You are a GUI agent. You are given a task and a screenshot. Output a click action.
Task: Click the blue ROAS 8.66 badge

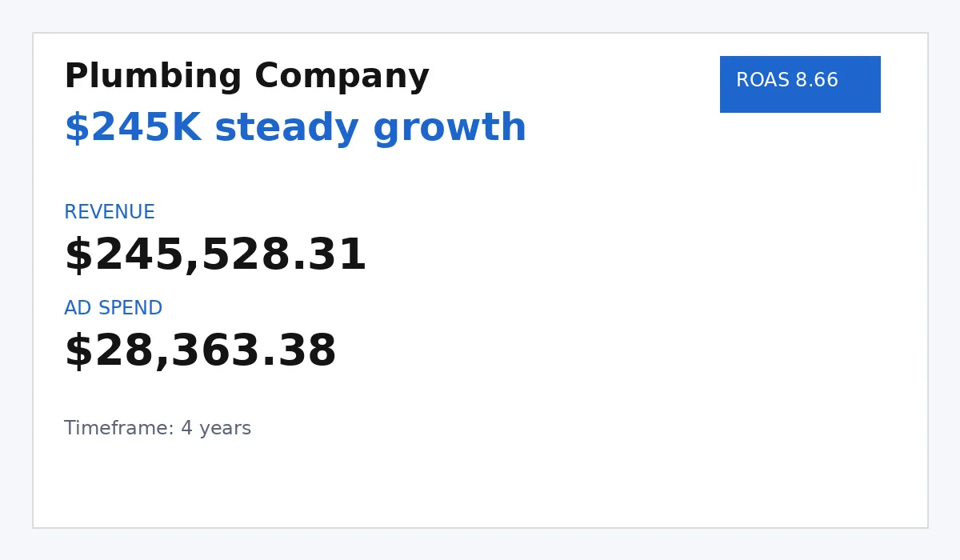(800, 84)
